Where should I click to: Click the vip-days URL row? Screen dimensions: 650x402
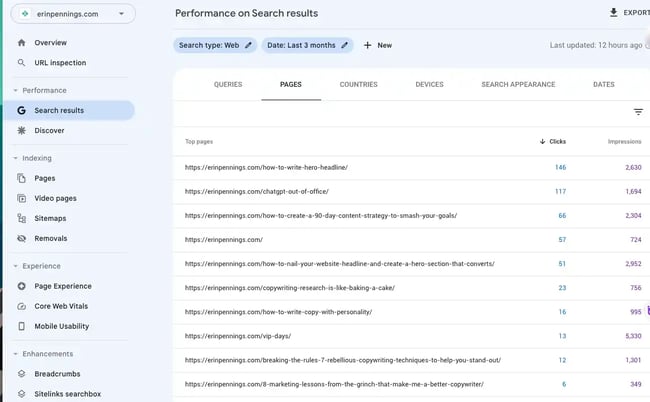[412, 336]
